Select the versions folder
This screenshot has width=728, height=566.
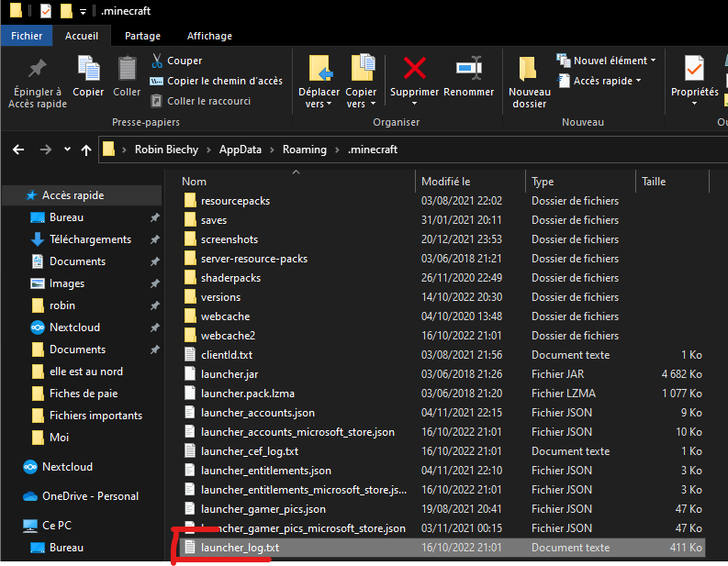point(220,297)
